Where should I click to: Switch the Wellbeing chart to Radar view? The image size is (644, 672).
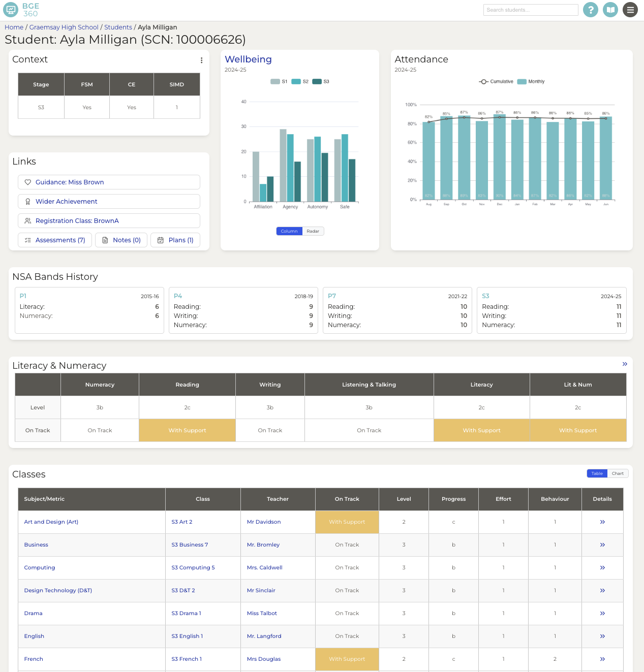tap(313, 231)
